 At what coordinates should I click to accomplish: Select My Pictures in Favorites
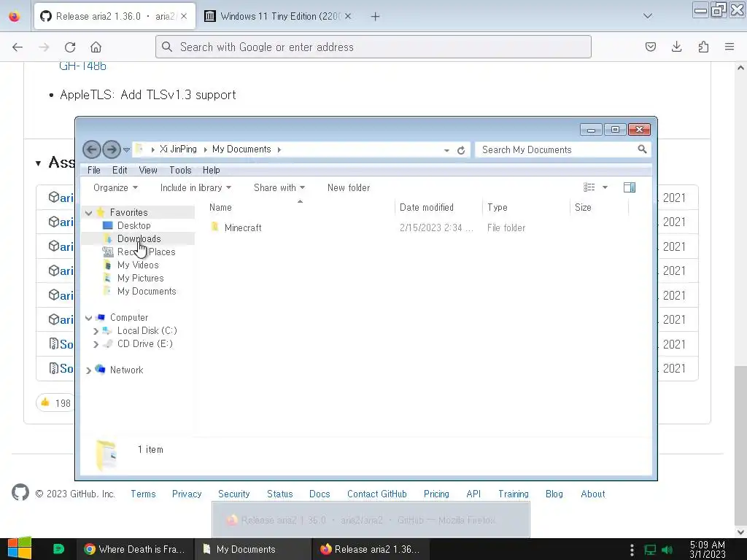(140, 278)
